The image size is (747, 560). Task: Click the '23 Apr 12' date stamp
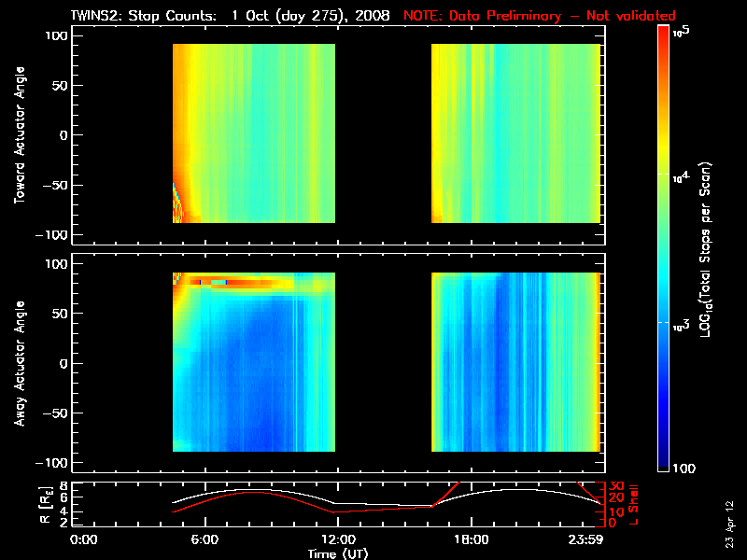[x=730, y=515]
